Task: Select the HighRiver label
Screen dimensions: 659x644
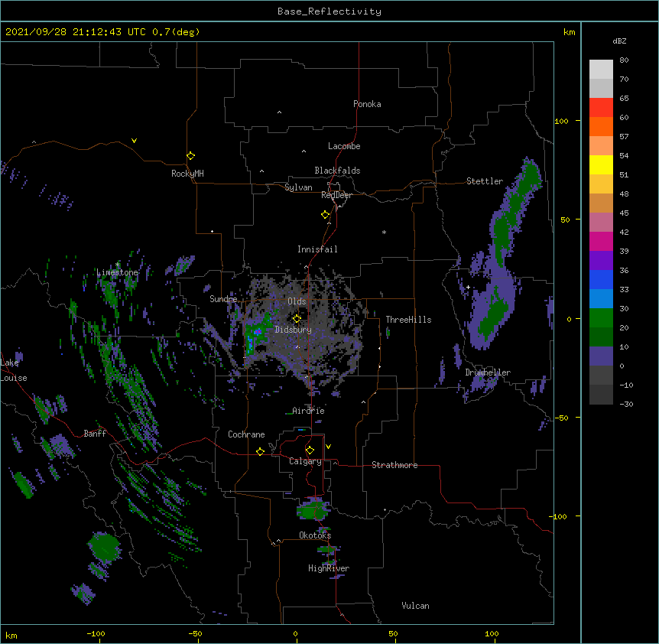Action: point(329,568)
